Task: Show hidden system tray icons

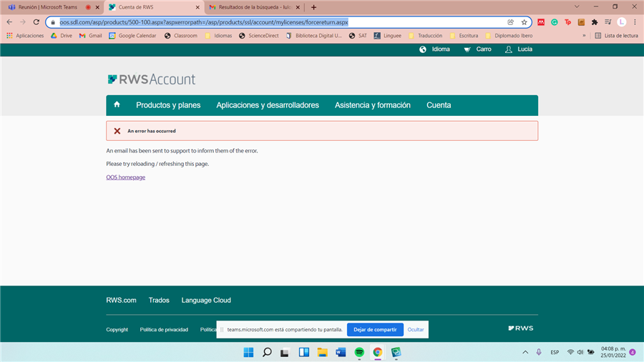Action: pos(525,352)
